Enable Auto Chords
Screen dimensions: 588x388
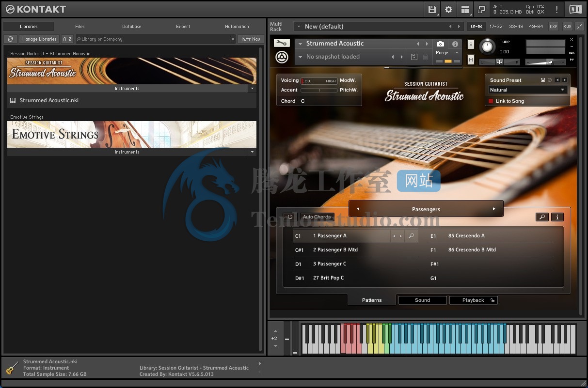[x=317, y=217]
